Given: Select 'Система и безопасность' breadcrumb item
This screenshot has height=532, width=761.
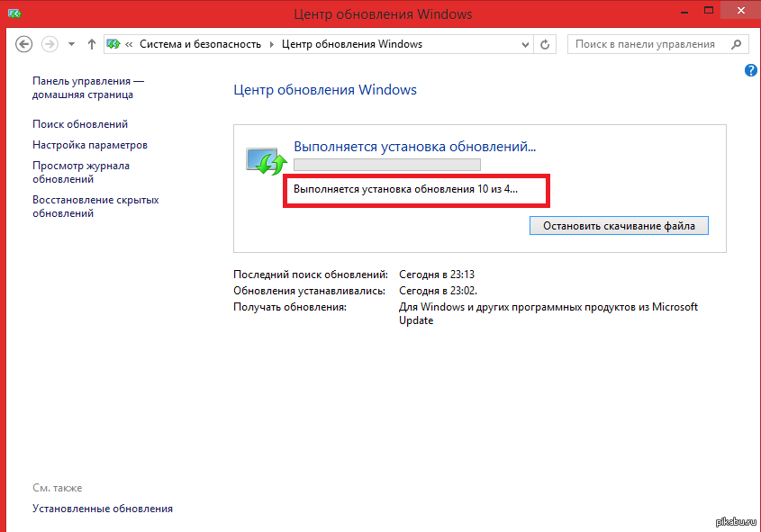Looking at the screenshot, I should click(200, 44).
